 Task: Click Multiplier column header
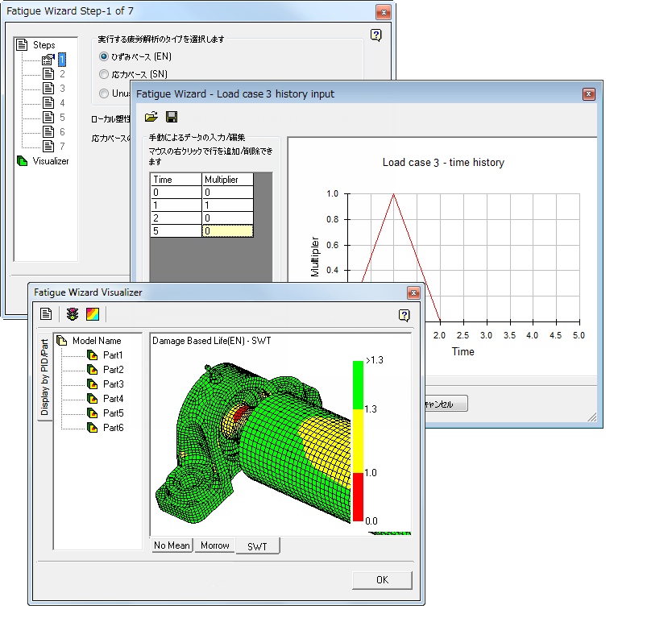(227, 179)
